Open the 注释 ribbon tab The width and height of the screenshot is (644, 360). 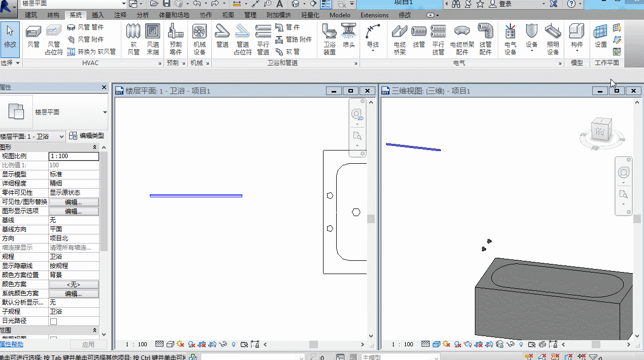coord(120,15)
